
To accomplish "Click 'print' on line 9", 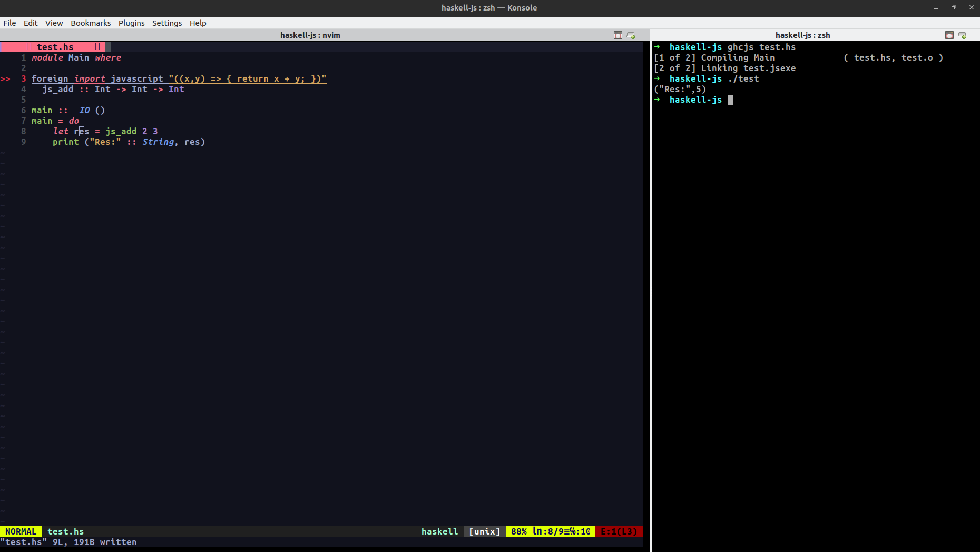I will [66, 142].
